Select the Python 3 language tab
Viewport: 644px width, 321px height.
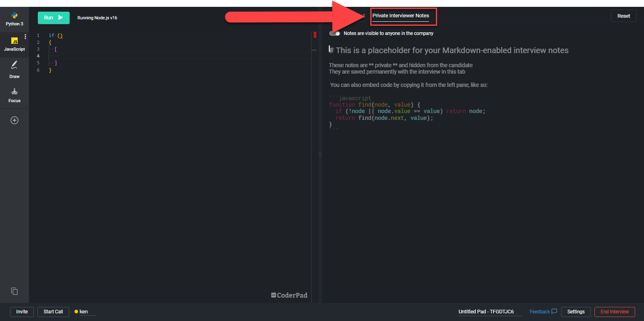pos(14,19)
